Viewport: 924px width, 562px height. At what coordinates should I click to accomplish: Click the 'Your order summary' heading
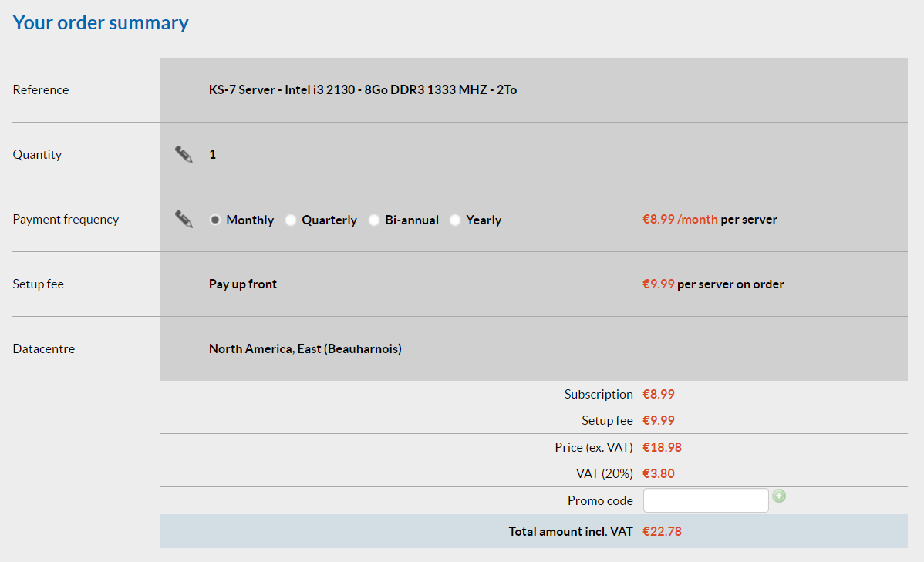click(101, 22)
